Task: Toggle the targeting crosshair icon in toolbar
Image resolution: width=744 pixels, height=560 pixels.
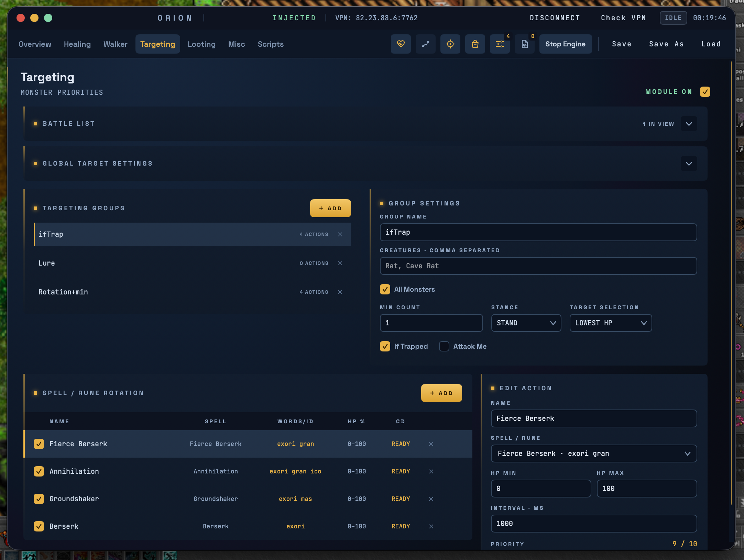Action: (450, 44)
